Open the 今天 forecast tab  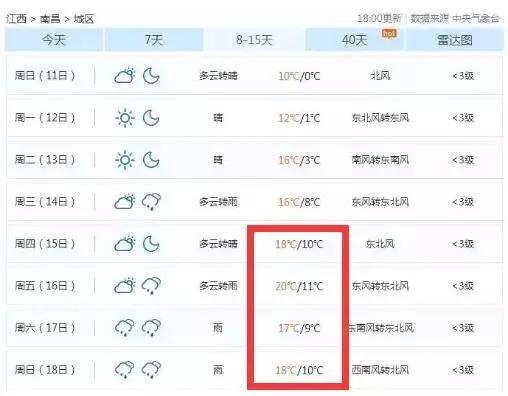[x=53, y=40]
